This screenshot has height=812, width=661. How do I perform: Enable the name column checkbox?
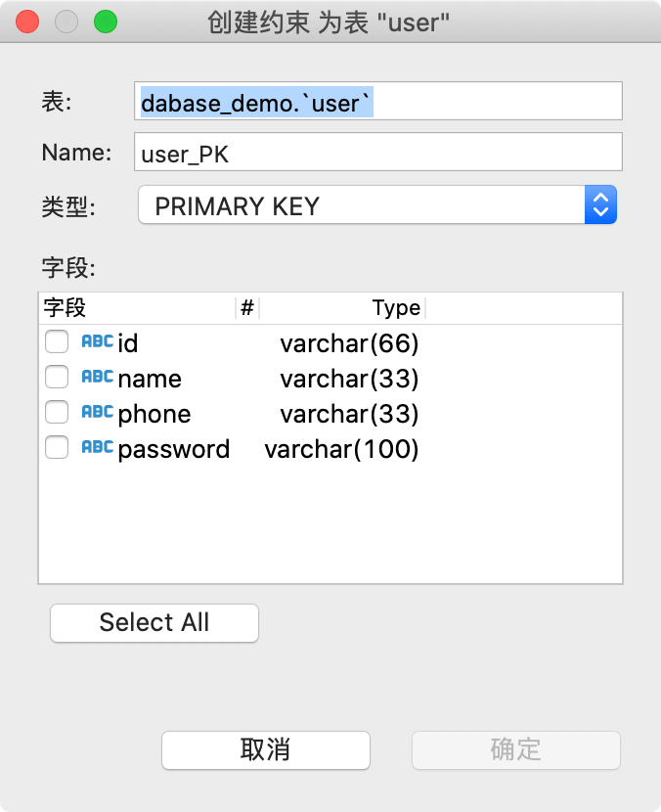57,378
